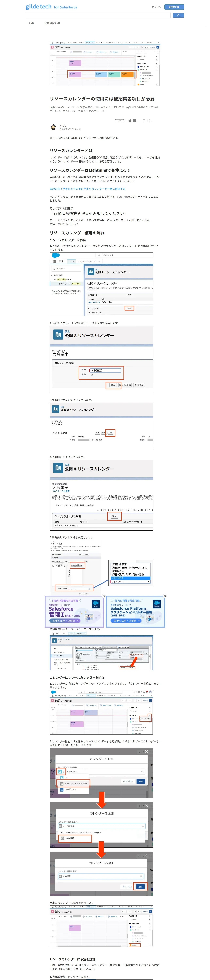
Task: Open the gilde tech for Salesforce logo
Action: (52, 7)
